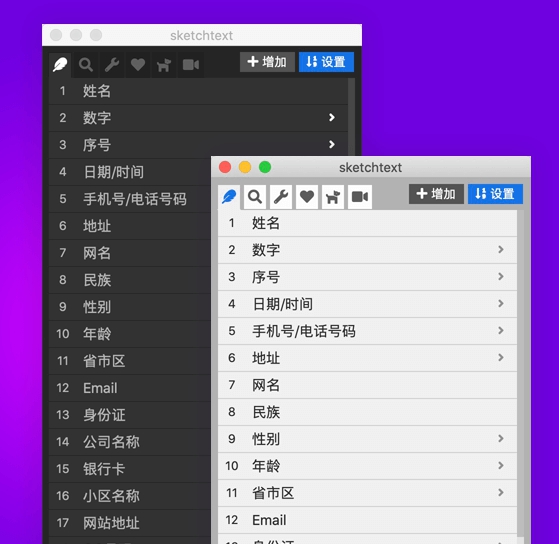Viewport: 559px width, 544px height.
Task: Select 民族 row in light window
Action: (367, 412)
